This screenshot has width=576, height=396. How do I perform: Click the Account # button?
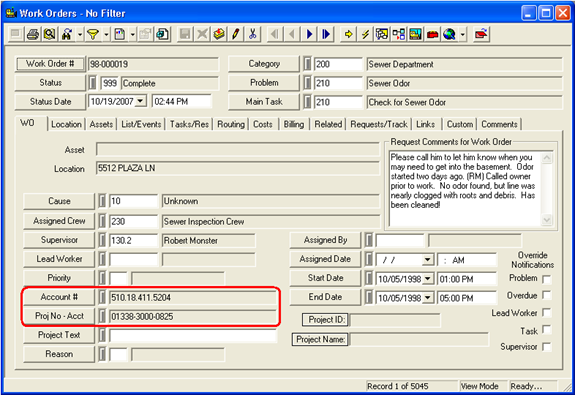(59, 297)
